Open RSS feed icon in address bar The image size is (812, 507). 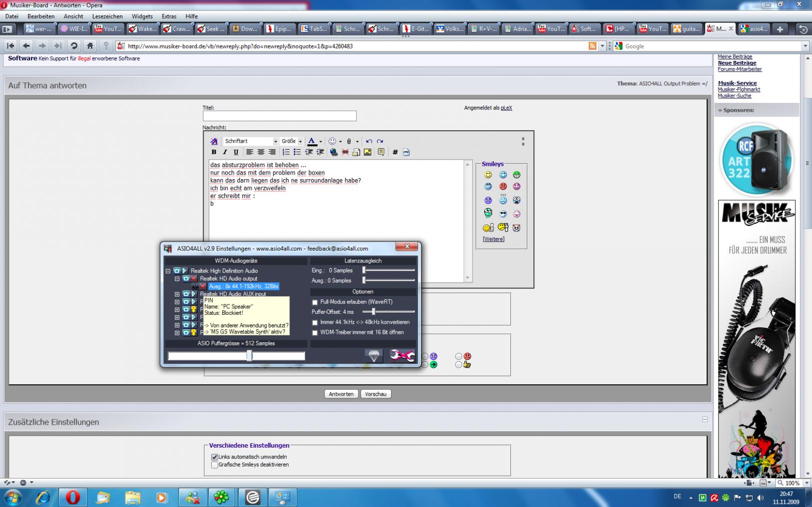(x=592, y=46)
